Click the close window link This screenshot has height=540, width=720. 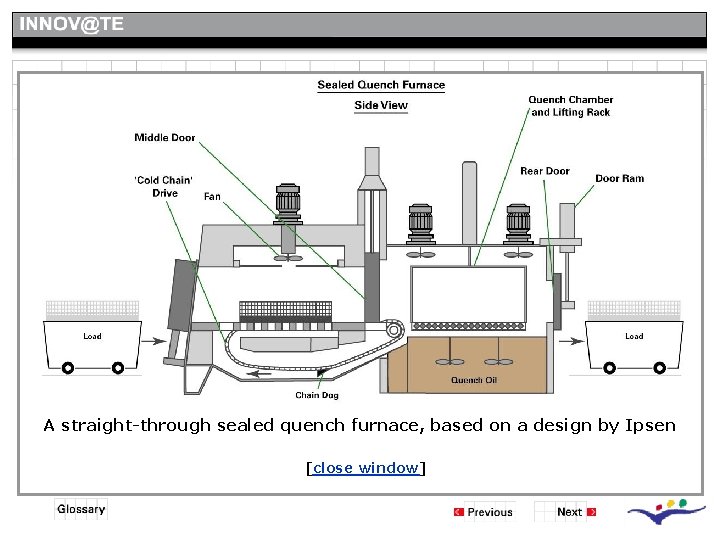pos(366,467)
